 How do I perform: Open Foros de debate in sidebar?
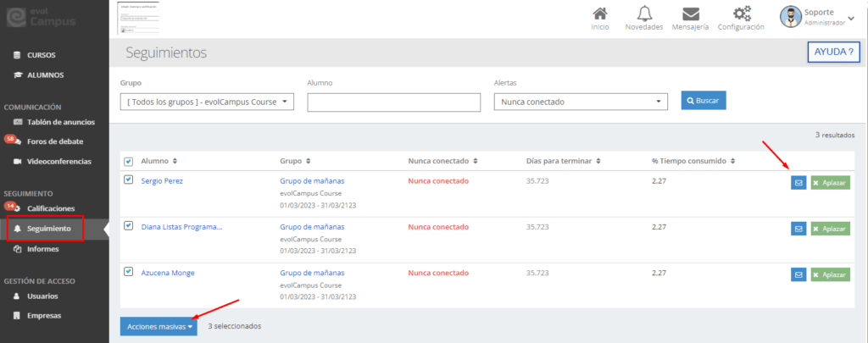(x=55, y=141)
